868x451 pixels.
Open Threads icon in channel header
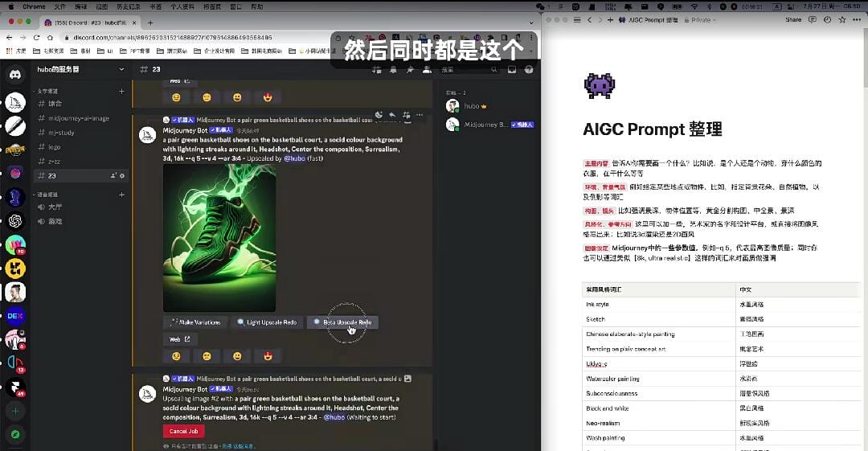coord(376,70)
